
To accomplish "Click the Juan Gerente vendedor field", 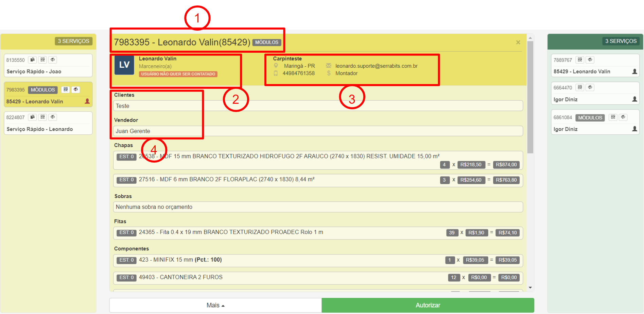I will tap(318, 131).
